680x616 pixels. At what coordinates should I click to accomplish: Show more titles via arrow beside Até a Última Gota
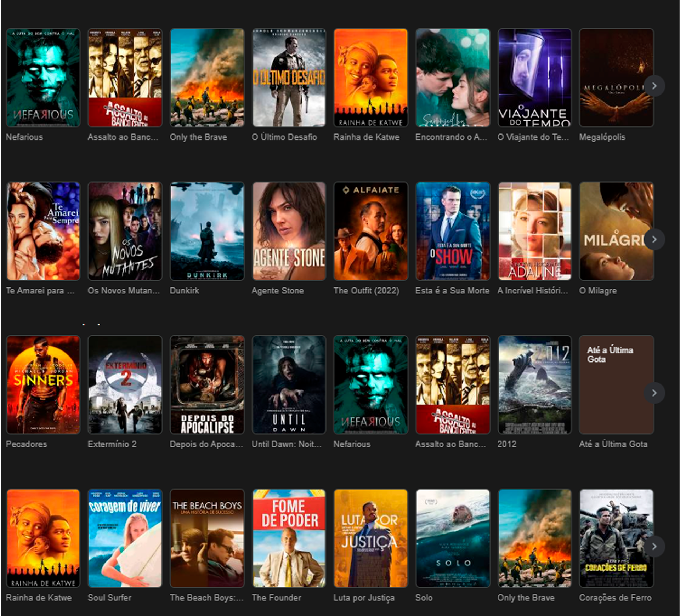coord(654,393)
